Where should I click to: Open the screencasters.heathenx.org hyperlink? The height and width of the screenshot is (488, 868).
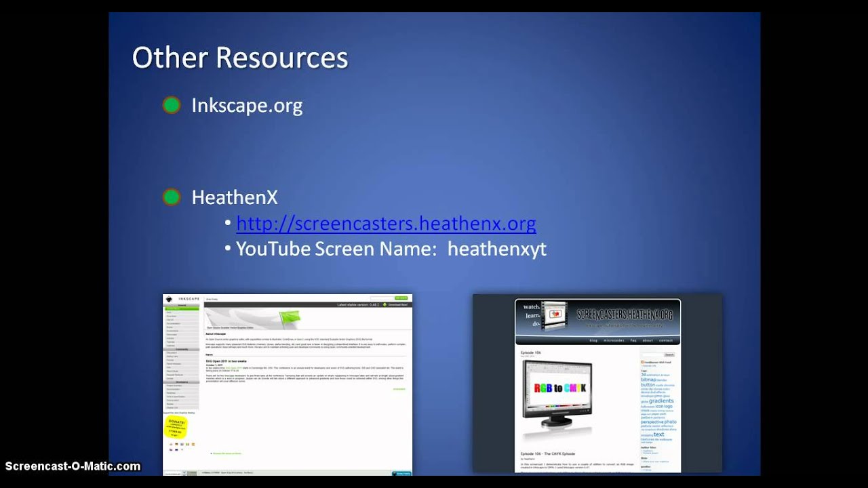[x=386, y=223]
